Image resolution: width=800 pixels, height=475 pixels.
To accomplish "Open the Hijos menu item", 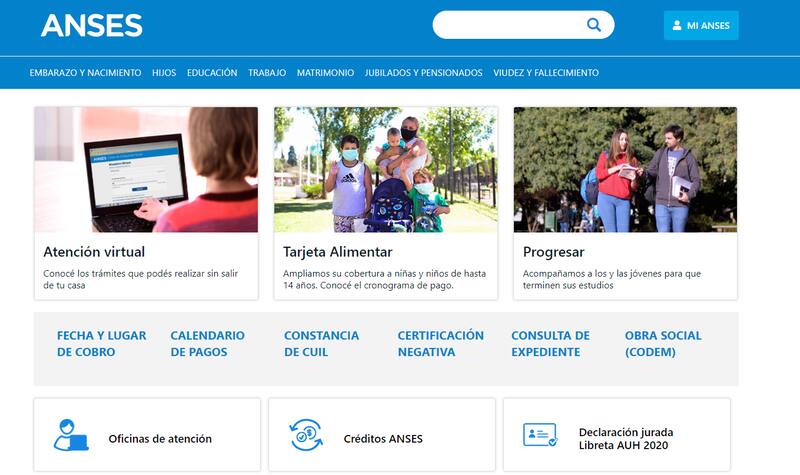I will click(x=164, y=73).
